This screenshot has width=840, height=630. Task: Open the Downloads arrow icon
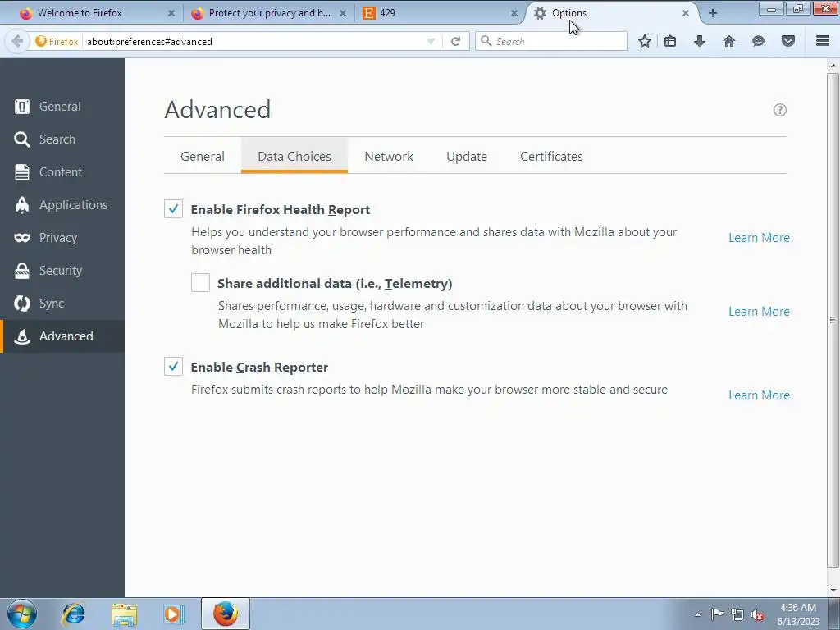pos(700,41)
